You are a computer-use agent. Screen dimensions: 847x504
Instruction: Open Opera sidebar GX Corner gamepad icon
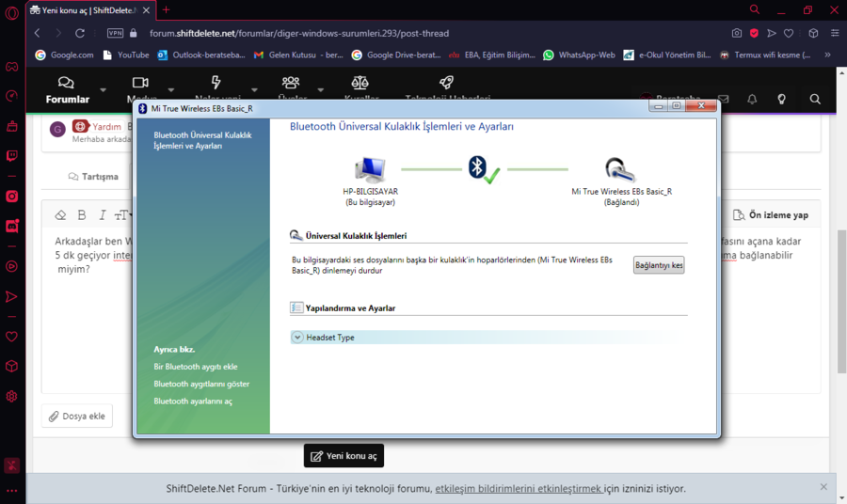[x=12, y=67]
